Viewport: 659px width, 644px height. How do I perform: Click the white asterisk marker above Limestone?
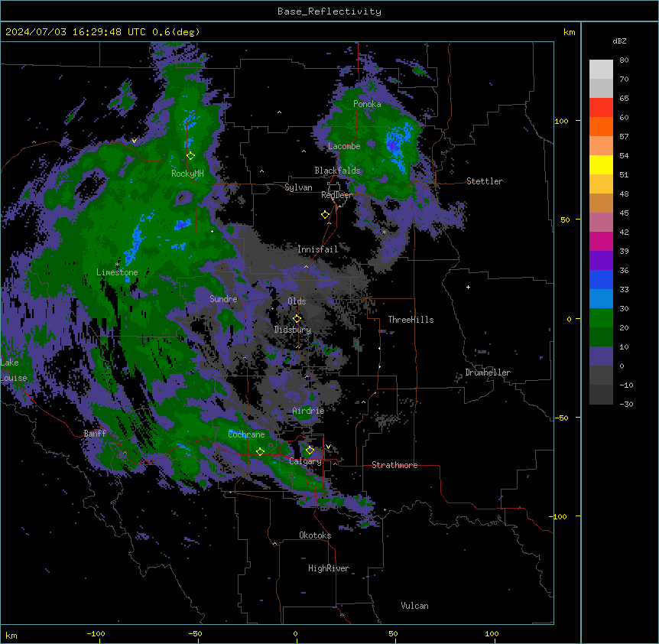(x=117, y=265)
